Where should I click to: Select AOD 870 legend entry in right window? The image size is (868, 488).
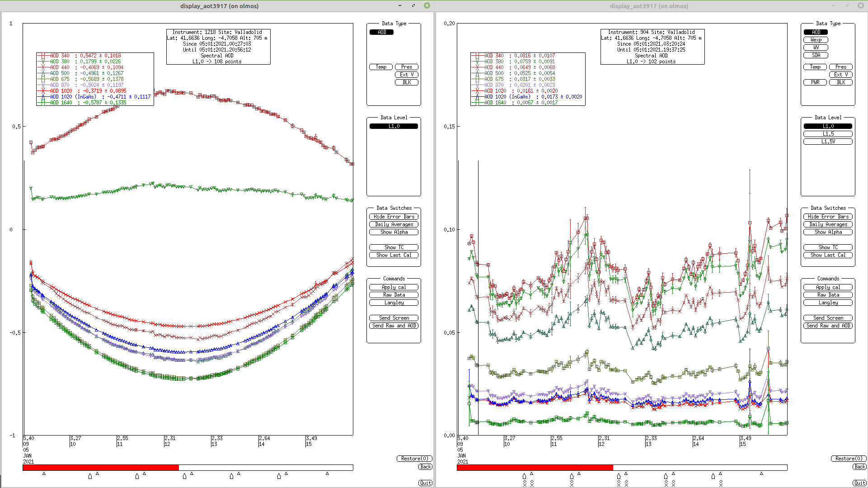tap(513, 85)
